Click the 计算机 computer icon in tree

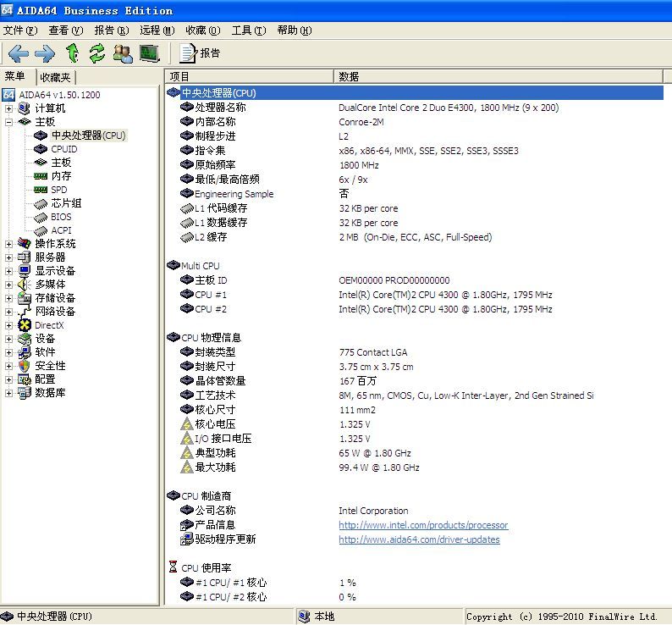(25, 108)
